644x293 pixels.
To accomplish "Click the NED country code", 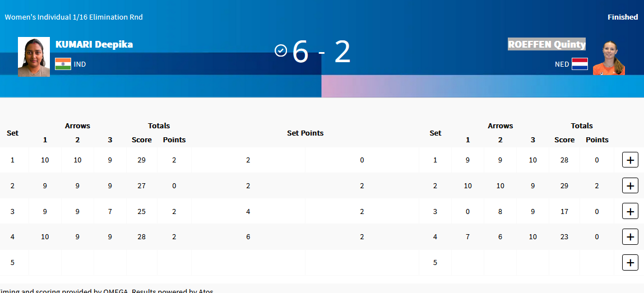I will 562,64.
